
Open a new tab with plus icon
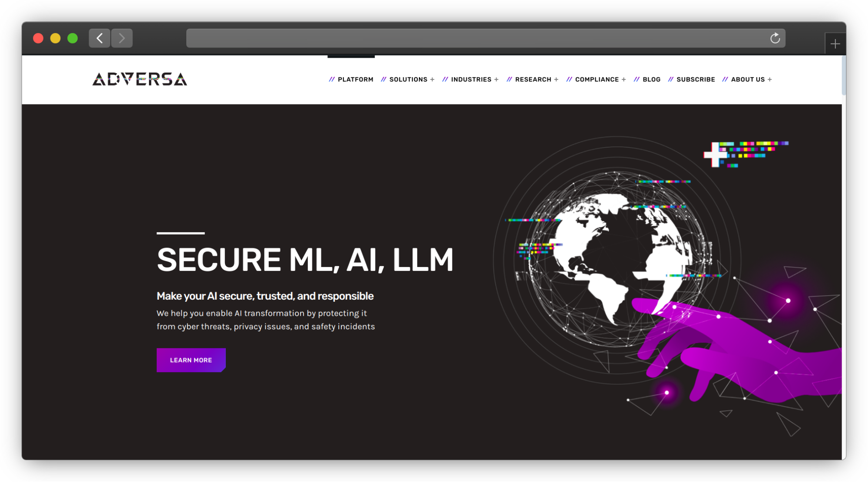pyautogui.click(x=835, y=44)
